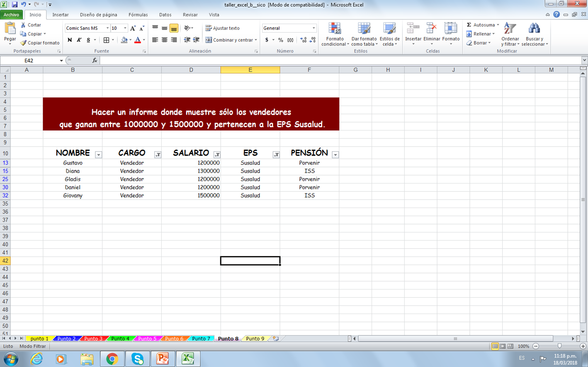Open the PENSIÓN column filter dropdown

click(x=335, y=155)
